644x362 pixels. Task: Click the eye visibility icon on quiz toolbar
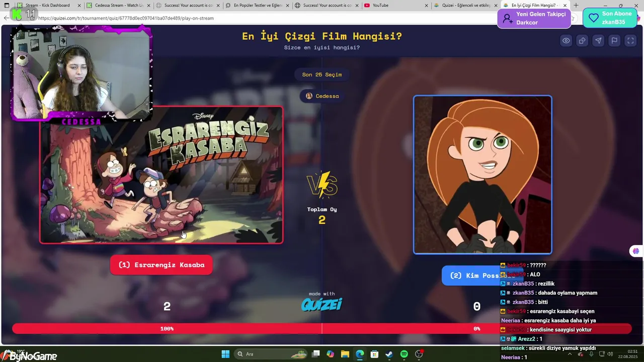click(566, 41)
